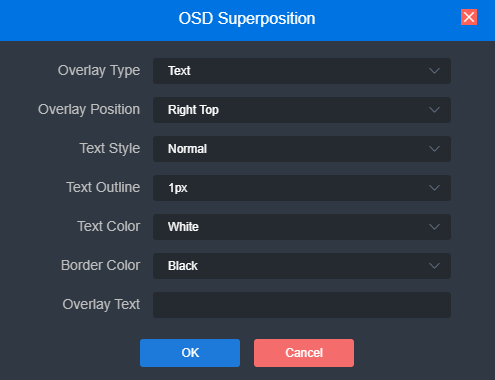Open the Text Color dropdown showing White
The image size is (495, 380).
click(x=302, y=227)
